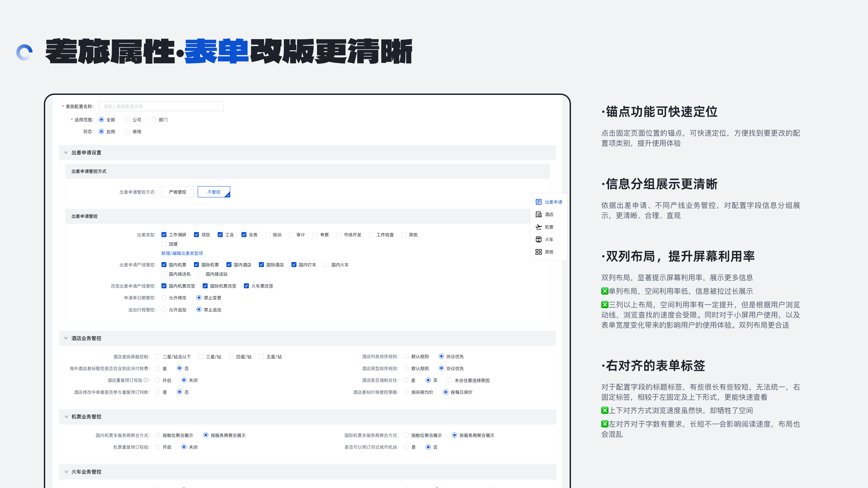Uncheck the 国内机票 product line checkbox

[164, 265]
